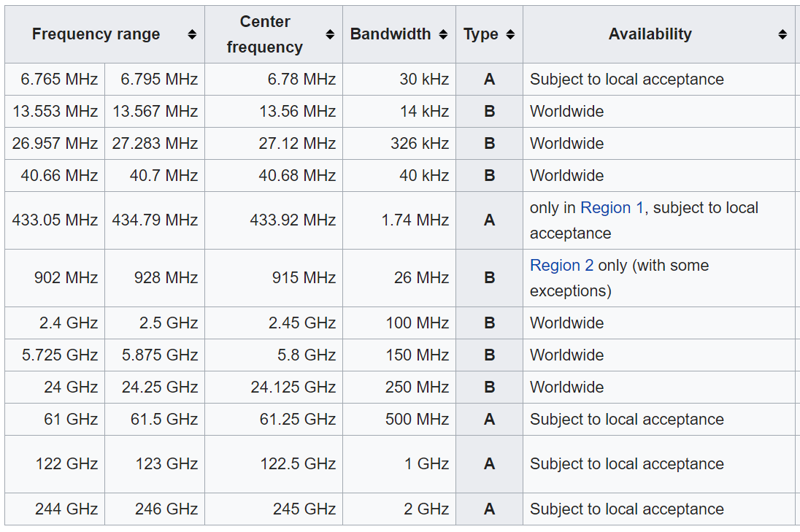Select the 24.125 GHz cell
800x532 pixels.
(293, 388)
